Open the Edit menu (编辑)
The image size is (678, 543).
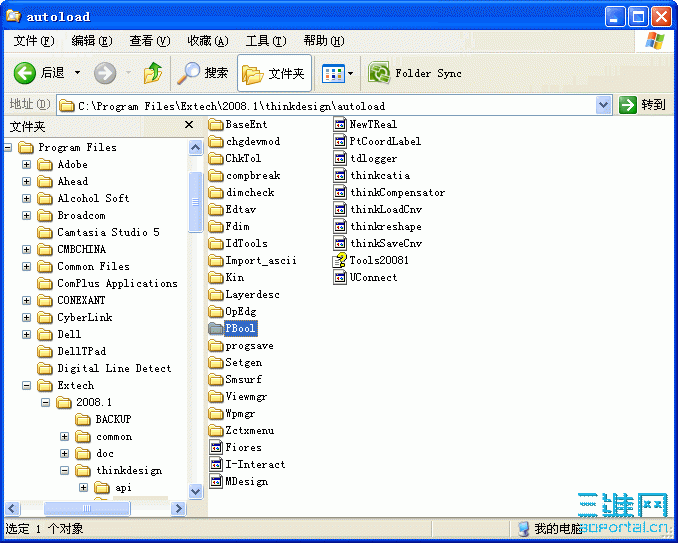[x=92, y=41]
